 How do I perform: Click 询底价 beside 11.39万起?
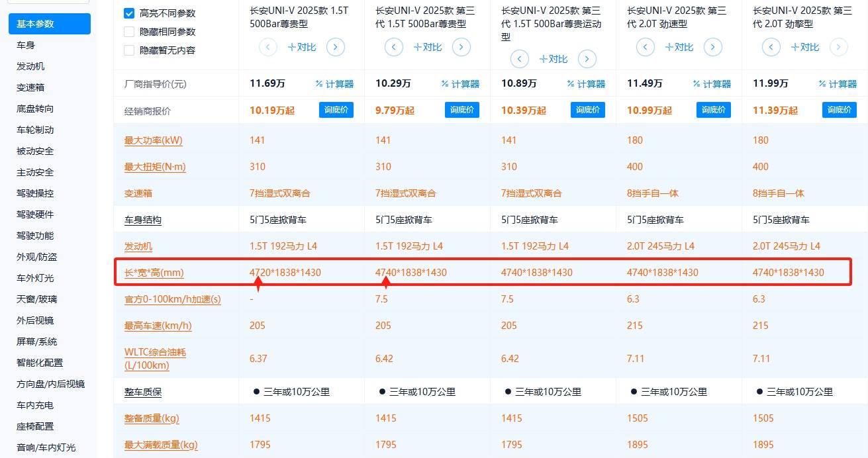click(840, 110)
